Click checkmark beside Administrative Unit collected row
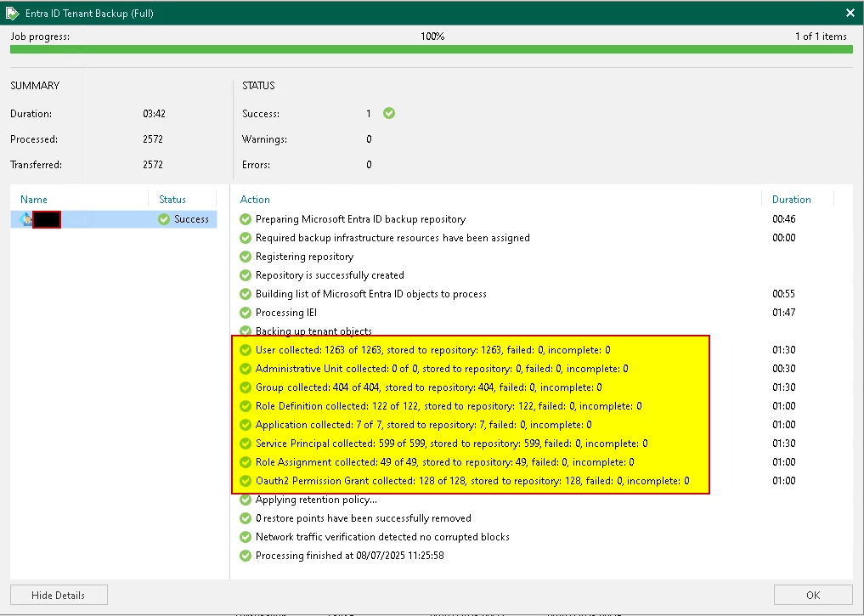 click(246, 369)
